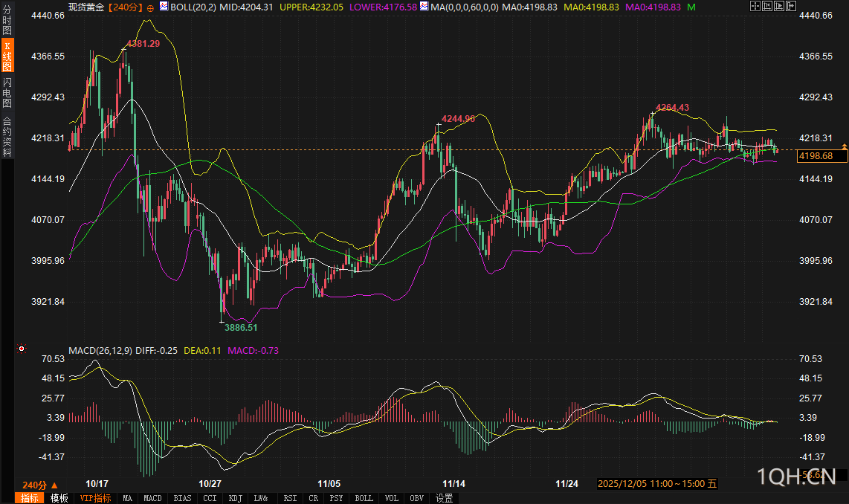Click the orange up-arrow marker by price axis
Screen dimensions: 849x504
845,146
